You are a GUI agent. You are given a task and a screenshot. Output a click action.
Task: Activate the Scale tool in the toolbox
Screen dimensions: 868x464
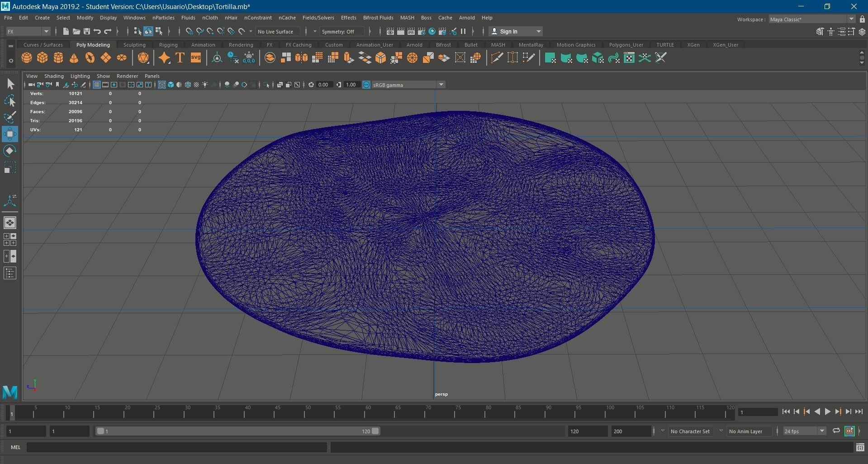tap(10, 167)
